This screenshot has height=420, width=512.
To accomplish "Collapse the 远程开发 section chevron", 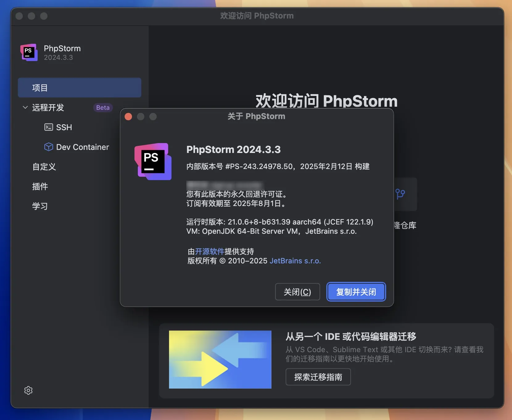I will coord(25,107).
